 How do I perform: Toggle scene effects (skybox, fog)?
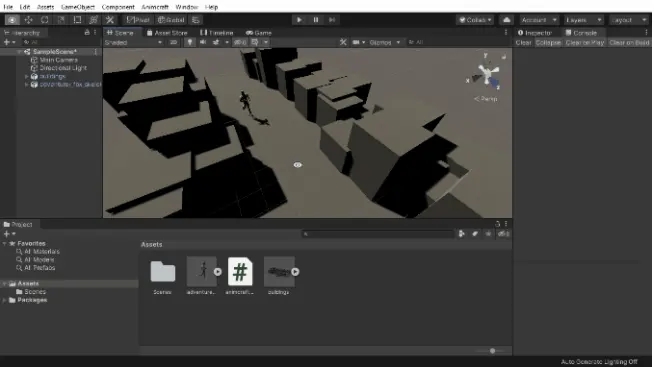(x=216, y=42)
